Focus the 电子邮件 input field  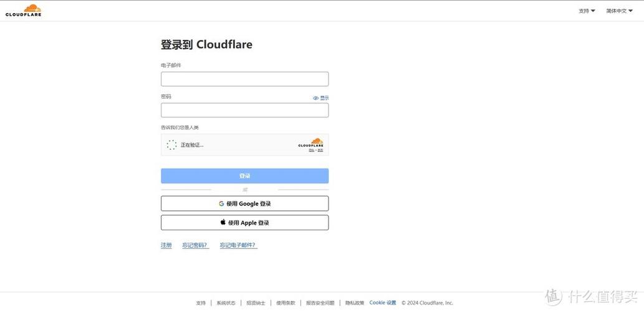coord(245,79)
